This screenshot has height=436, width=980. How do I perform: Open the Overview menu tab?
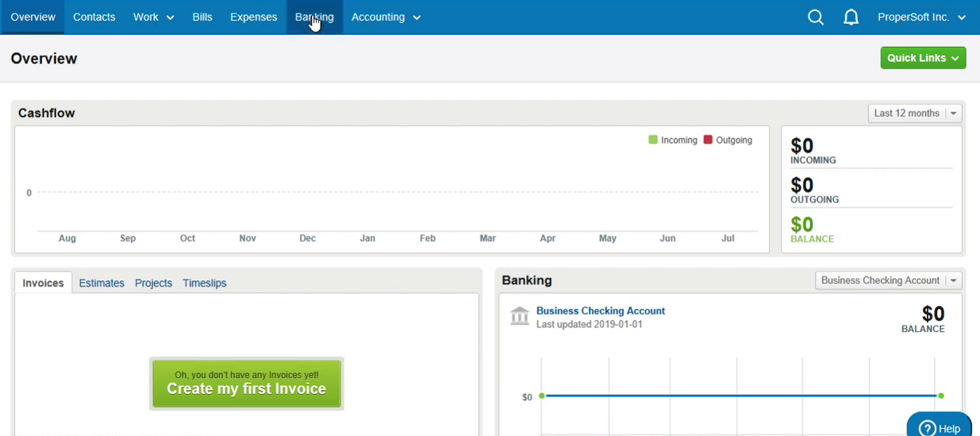33,17
